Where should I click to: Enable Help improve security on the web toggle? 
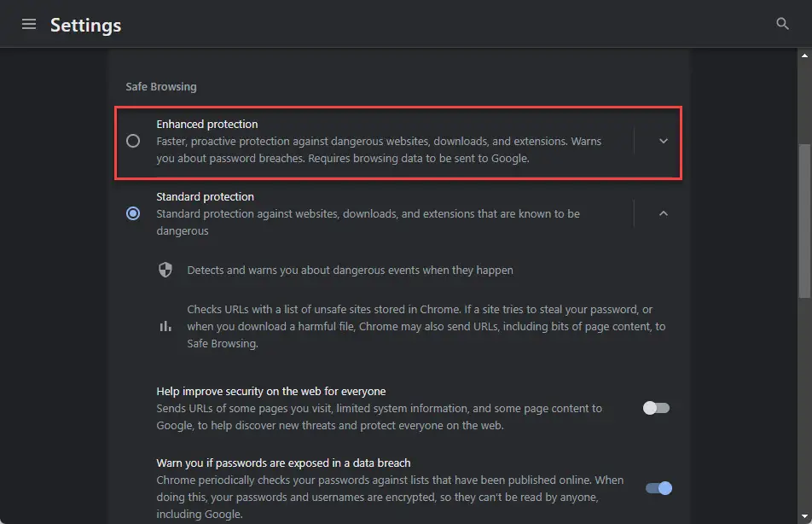656,408
